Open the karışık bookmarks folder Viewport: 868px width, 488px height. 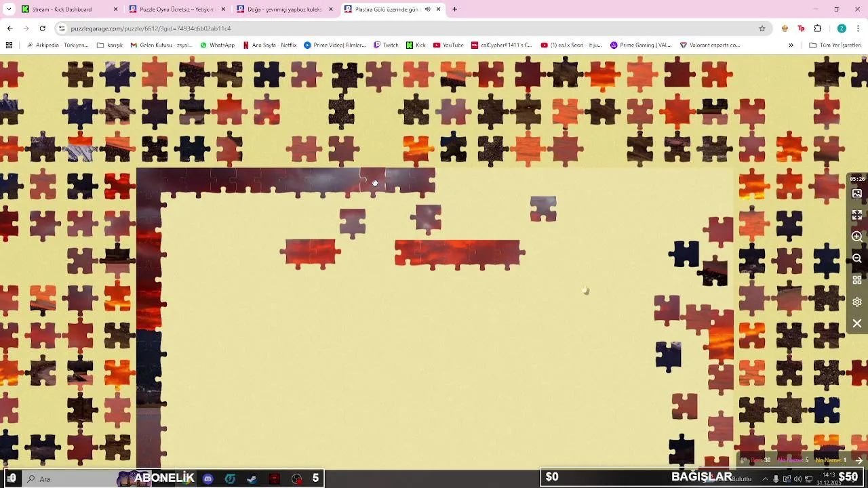tap(110, 45)
